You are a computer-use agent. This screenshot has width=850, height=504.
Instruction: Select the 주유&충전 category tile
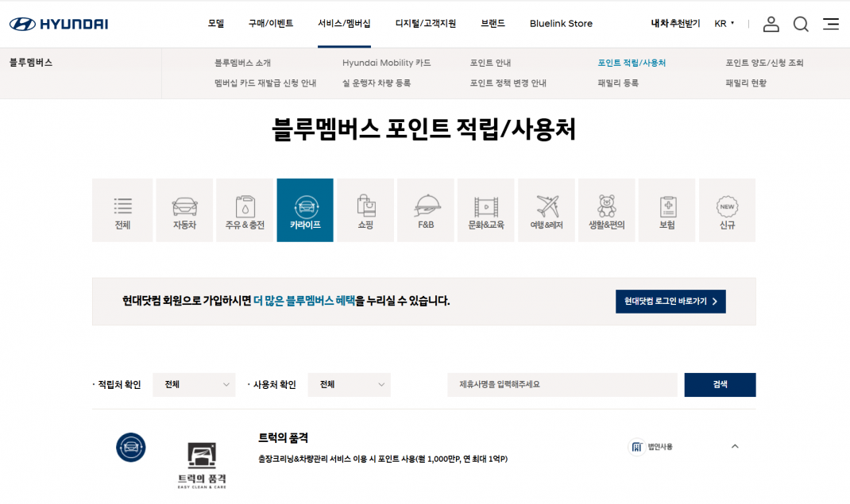pos(245,210)
